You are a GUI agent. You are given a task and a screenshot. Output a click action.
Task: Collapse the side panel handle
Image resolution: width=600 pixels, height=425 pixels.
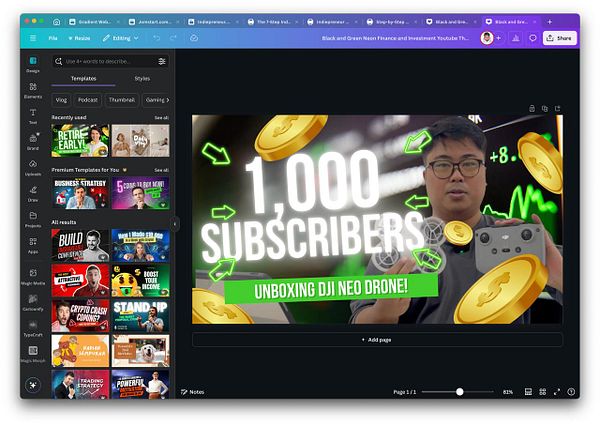tap(175, 224)
